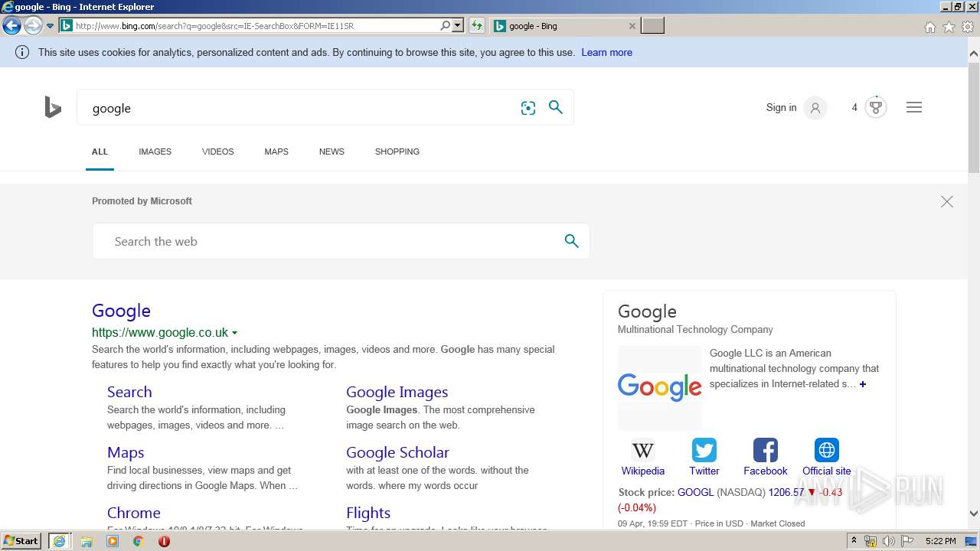Switch to the MAPS tab
The height and width of the screenshot is (551, 980).
(x=276, y=152)
